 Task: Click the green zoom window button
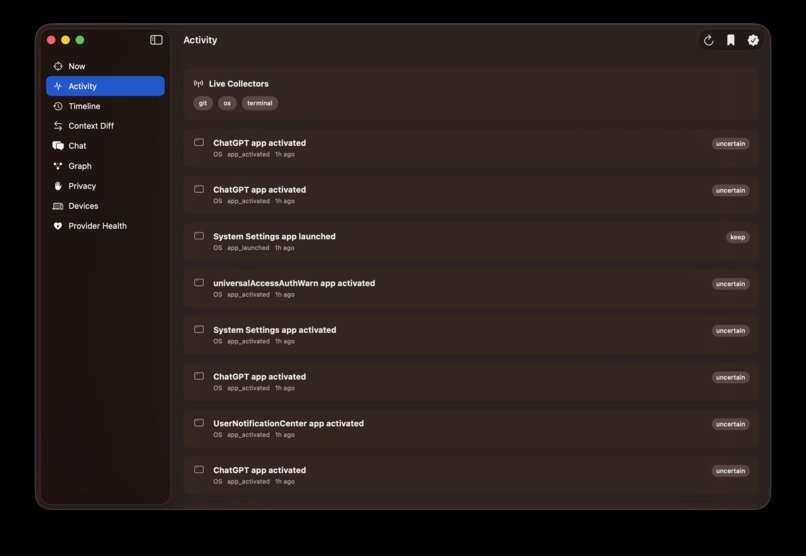click(x=80, y=40)
